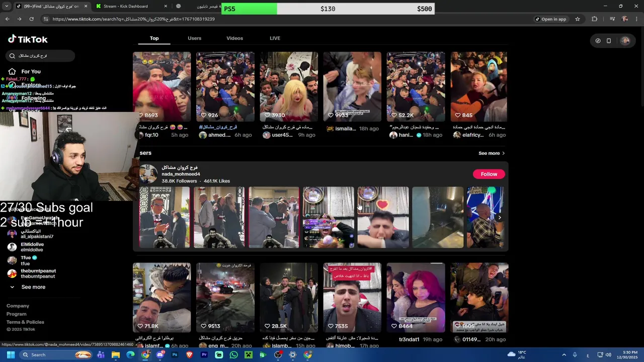644x362 pixels.
Task: Bookmark this page with the star icon
Action: [x=578, y=19]
